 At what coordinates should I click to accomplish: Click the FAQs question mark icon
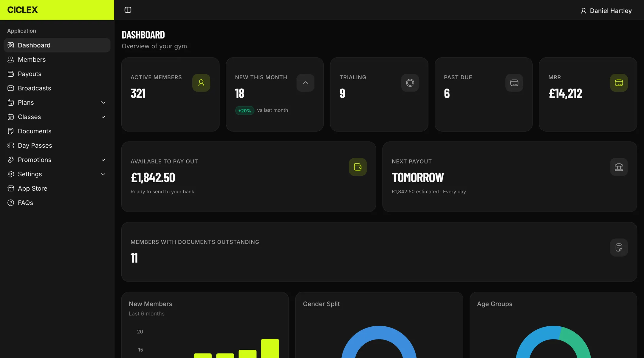coord(11,203)
